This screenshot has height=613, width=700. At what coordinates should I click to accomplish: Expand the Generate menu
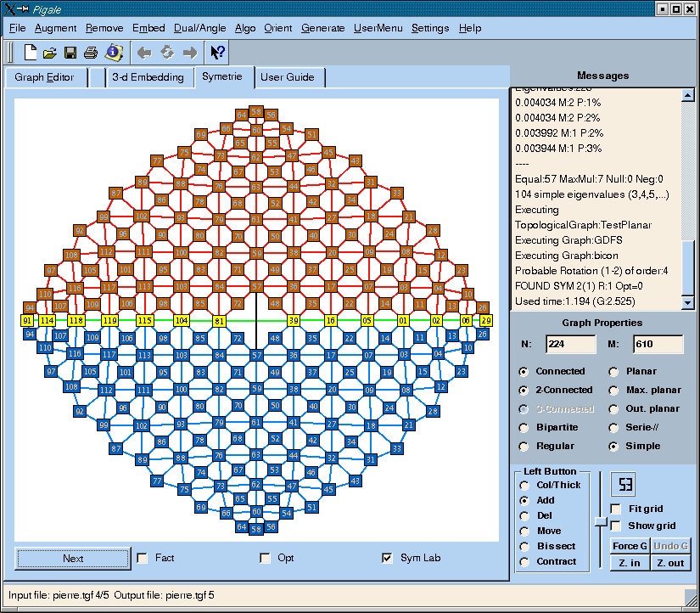(322, 28)
